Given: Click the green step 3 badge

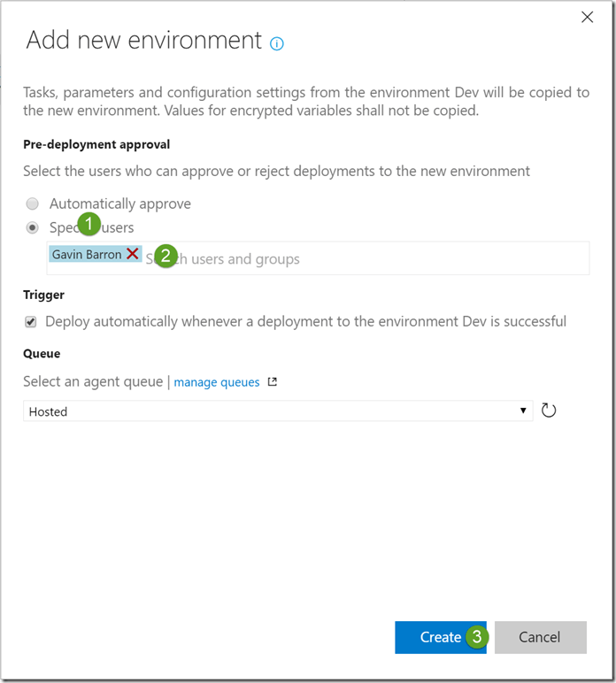Looking at the screenshot, I should [x=476, y=636].
